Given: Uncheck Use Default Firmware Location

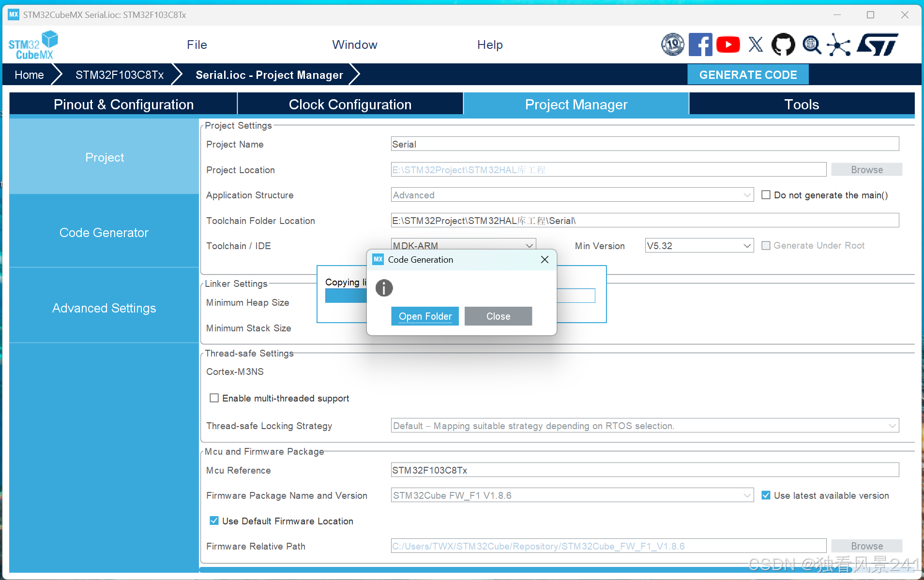Looking at the screenshot, I should pyautogui.click(x=214, y=521).
